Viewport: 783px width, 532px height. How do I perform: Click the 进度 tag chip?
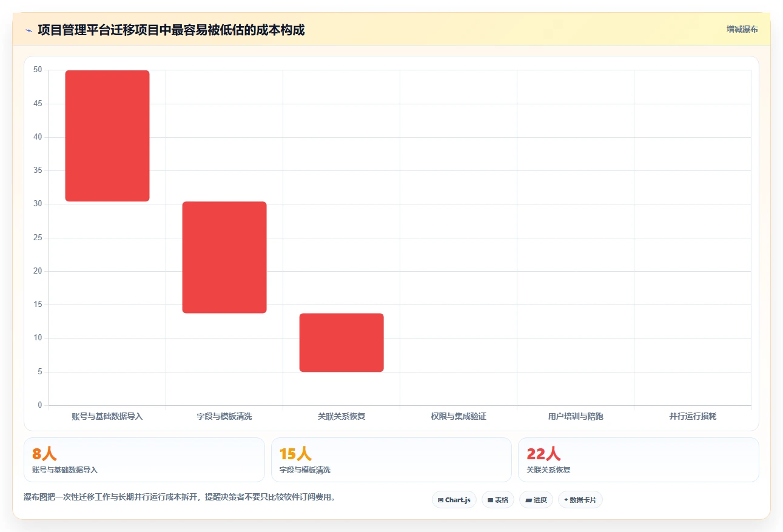pyautogui.click(x=536, y=500)
